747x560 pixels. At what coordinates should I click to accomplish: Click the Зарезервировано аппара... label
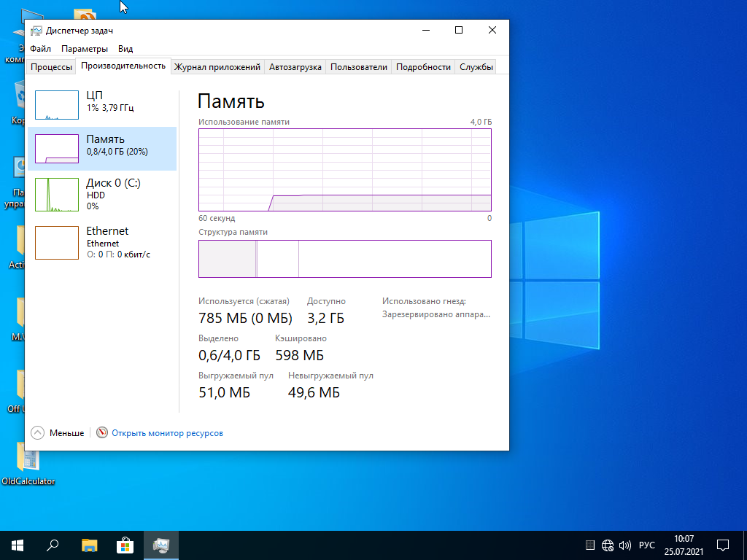pos(436,314)
